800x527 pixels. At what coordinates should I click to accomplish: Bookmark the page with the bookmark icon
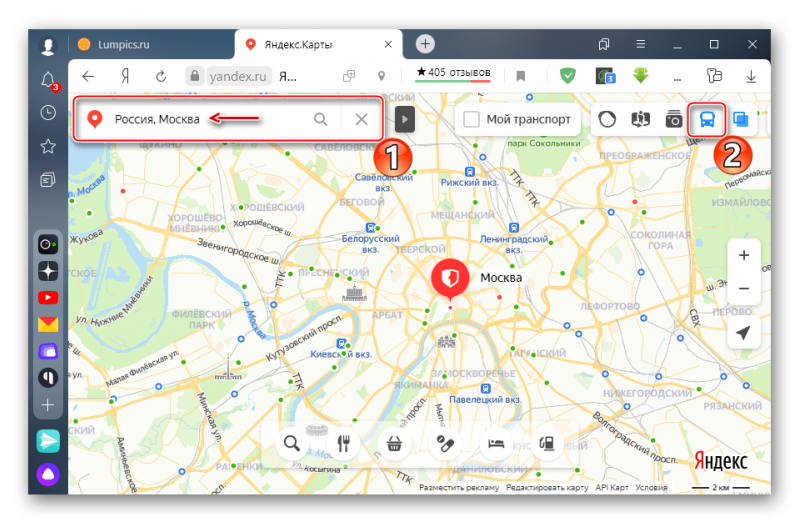(x=520, y=77)
